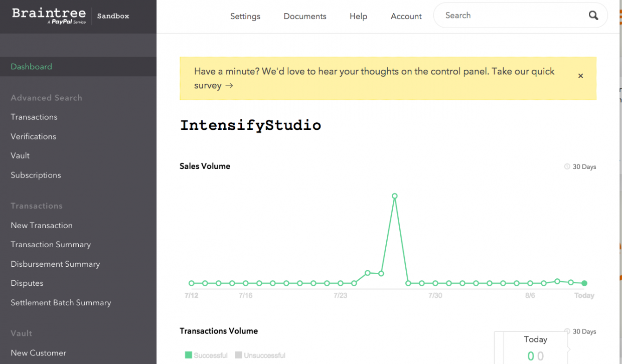Open the Documents menu

(304, 16)
